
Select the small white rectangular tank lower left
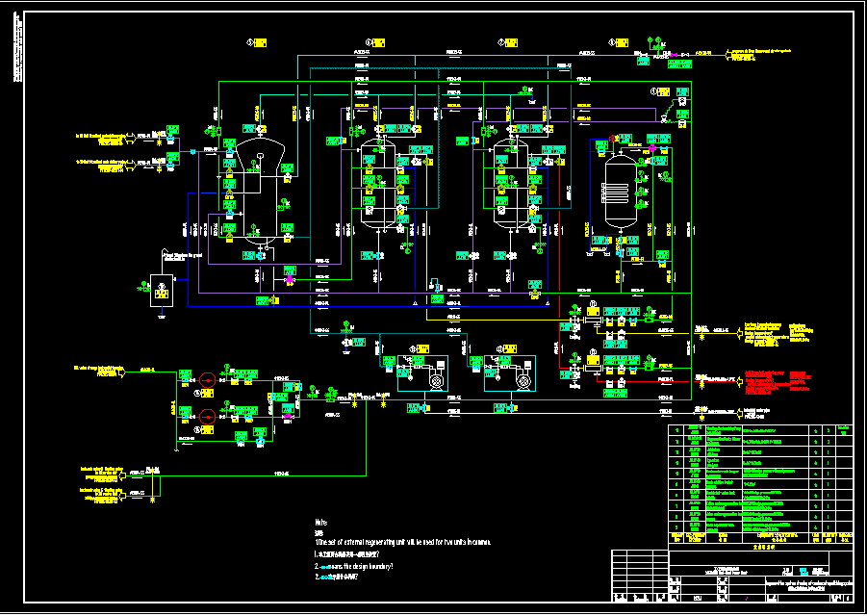click(x=162, y=291)
